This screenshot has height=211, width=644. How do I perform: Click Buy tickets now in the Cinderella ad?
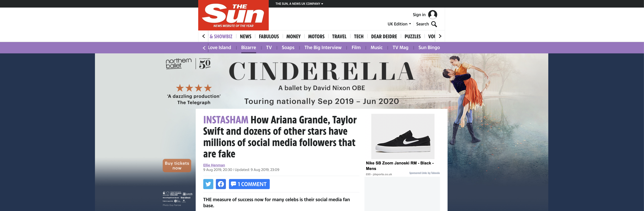point(177,165)
